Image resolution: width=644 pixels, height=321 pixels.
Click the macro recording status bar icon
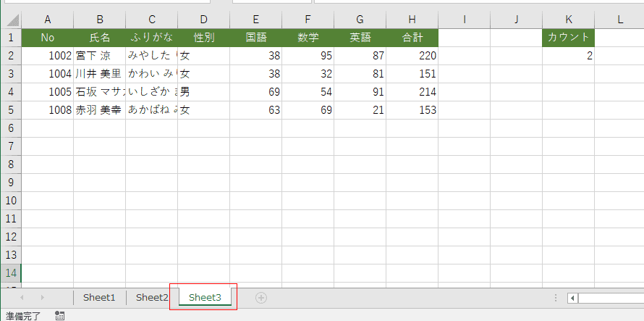point(59,316)
